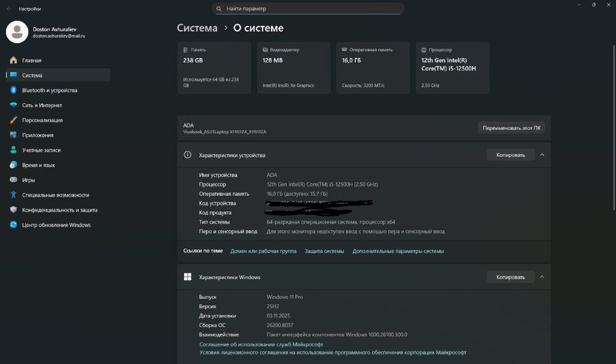Open the Главная settings page
This screenshot has width=616, height=364.
(58, 60)
